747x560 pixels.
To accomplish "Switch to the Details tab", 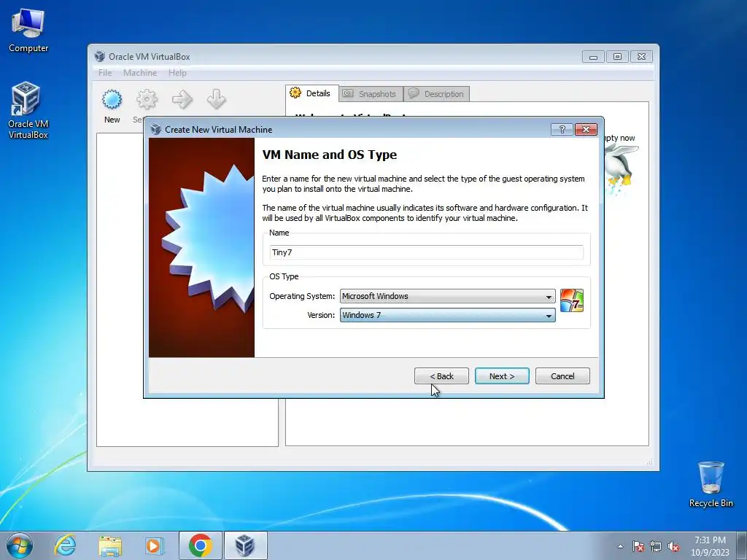I will tap(312, 93).
